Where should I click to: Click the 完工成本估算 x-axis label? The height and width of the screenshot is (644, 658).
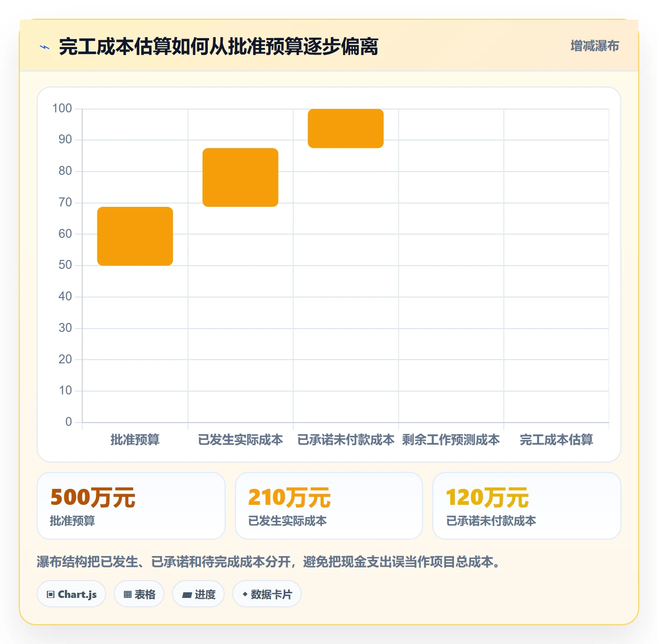coord(556,440)
